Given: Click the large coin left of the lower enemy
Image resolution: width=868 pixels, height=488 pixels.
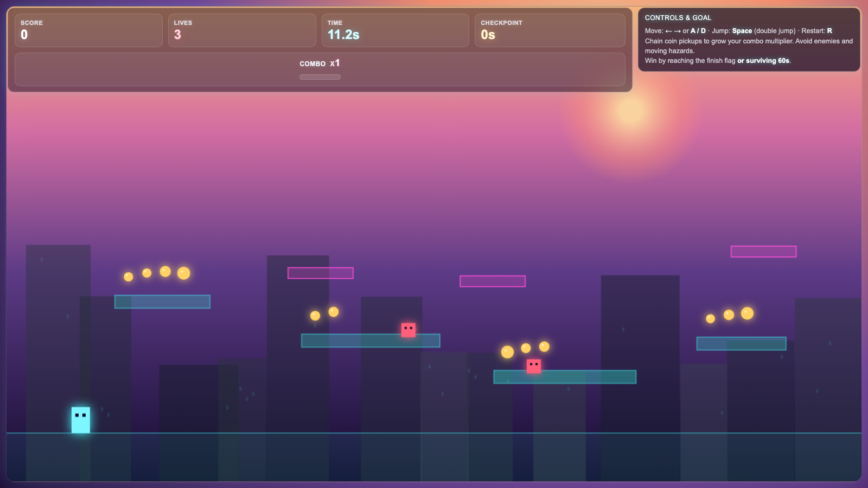Looking at the screenshot, I should pos(507,352).
